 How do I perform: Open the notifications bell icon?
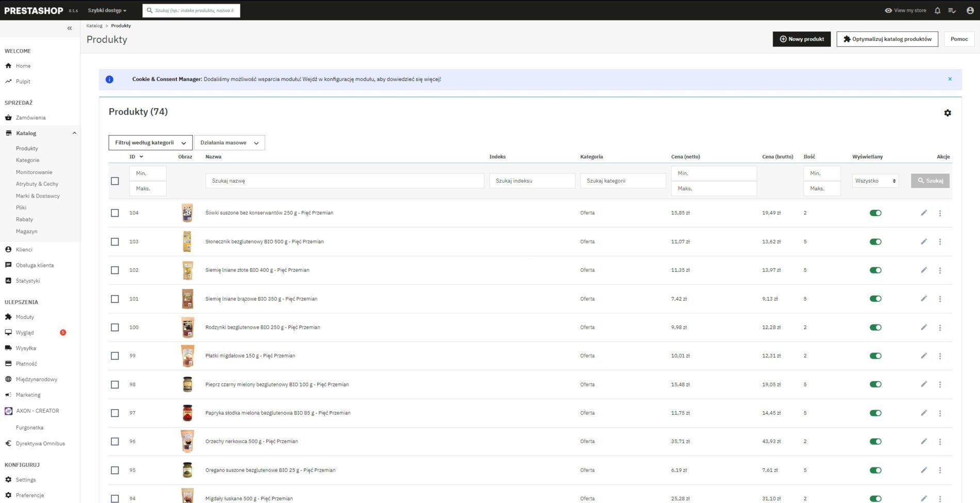click(937, 10)
